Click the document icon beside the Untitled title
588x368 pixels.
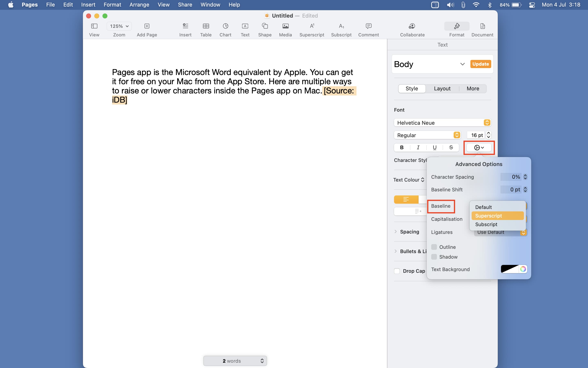(267, 16)
